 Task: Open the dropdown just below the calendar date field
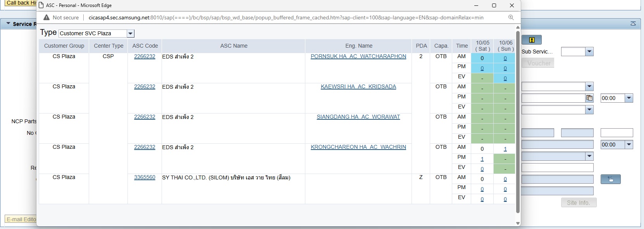pos(589,110)
